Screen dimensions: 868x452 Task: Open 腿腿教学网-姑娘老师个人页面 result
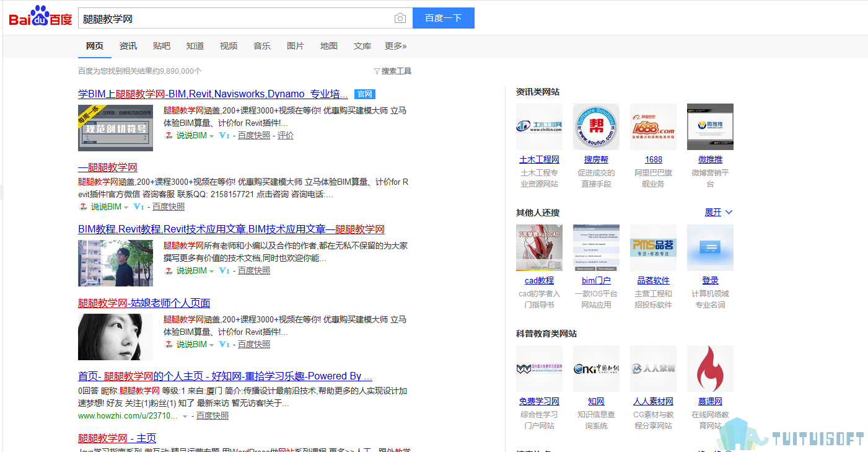(144, 303)
